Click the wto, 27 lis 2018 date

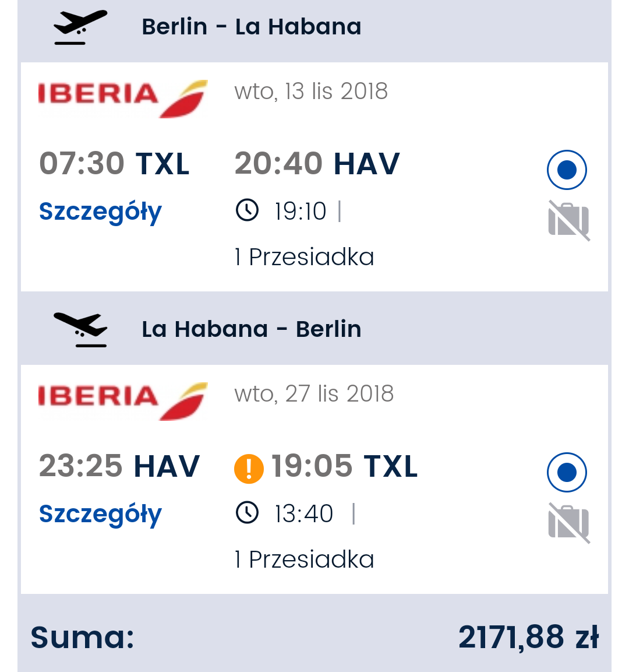pyautogui.click(x=314, y=394)
